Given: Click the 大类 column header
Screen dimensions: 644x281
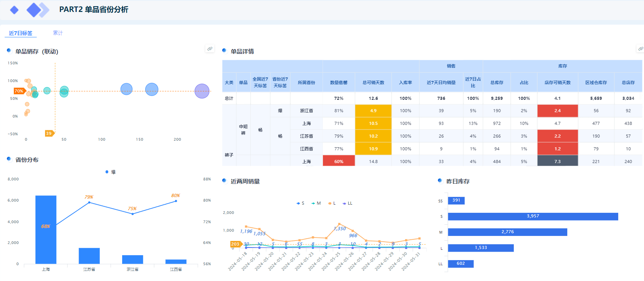Looking at the screenshot, I should [x=229, y=82].
